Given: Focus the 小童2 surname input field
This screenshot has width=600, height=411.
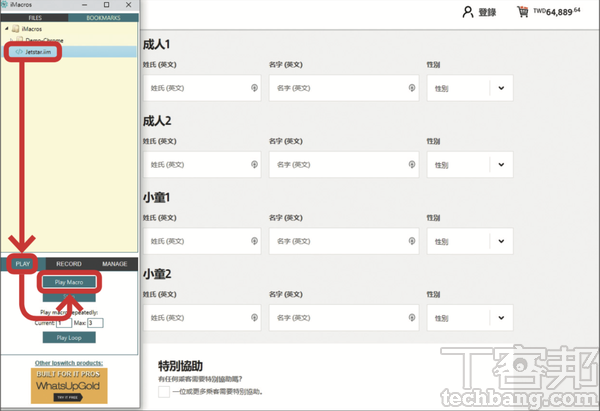Looking at the screenshot, I should (202, 318).
